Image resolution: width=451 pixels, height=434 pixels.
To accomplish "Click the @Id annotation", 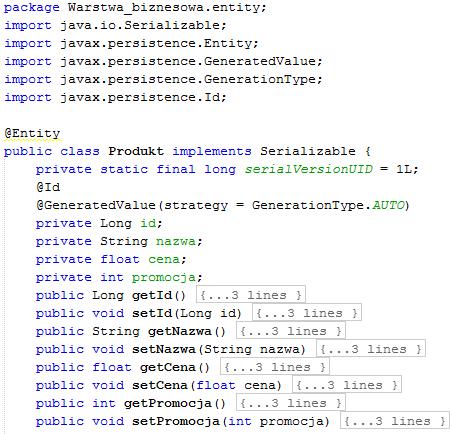I will [48, 187].
